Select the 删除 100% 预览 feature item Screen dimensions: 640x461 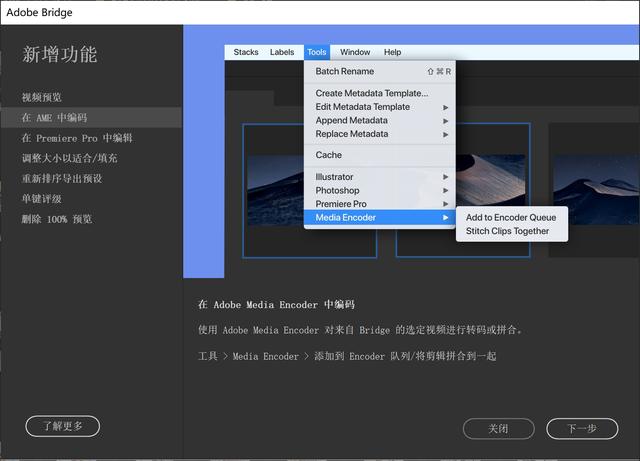coord(57,219)
